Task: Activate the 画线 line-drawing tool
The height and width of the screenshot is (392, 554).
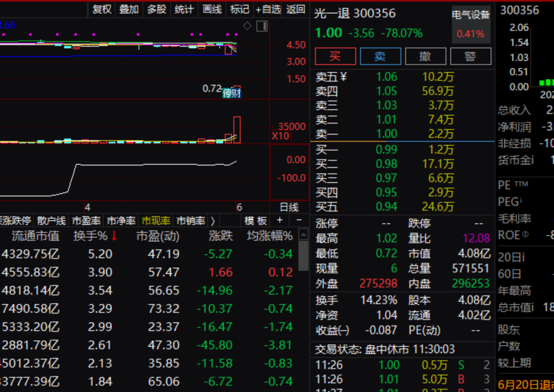Action: [212, 9]
